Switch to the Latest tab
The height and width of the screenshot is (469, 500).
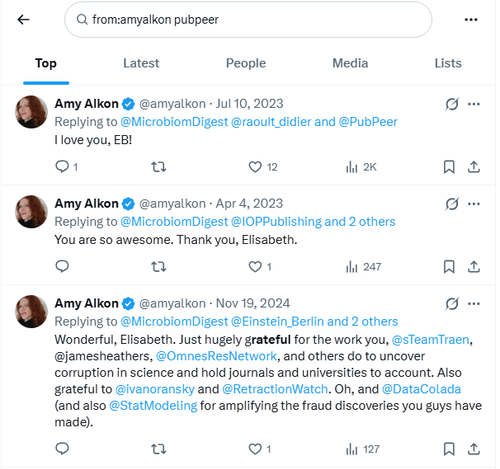141,63
